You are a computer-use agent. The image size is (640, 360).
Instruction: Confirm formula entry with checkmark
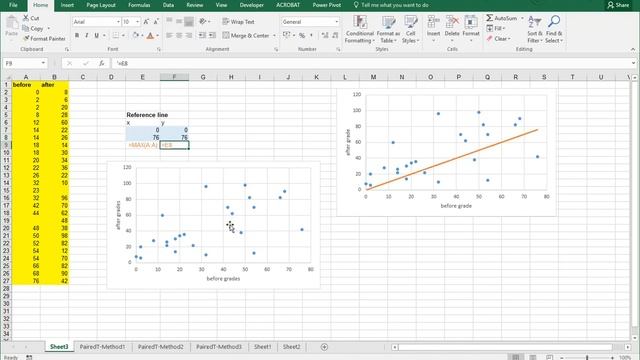coord(86,63)
